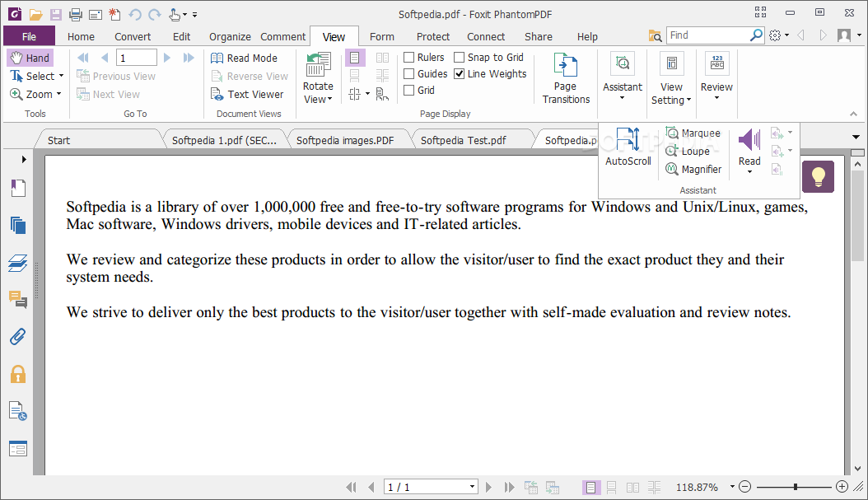Click the Print icon in title bar
Screen dimensions: 868x500
[x=76, y=15]
